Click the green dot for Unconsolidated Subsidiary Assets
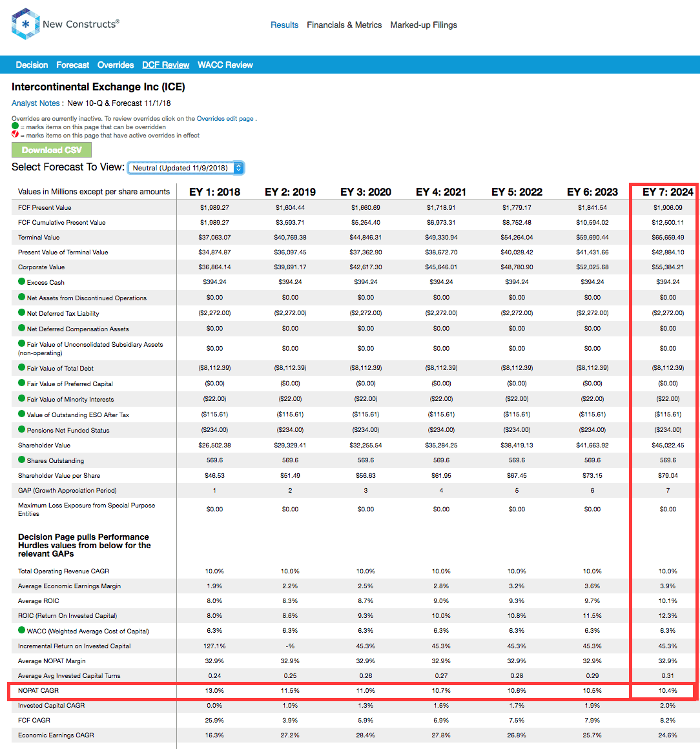Image resolution: width=700 pixels, height=749 pixels. (x=21, y=344)
